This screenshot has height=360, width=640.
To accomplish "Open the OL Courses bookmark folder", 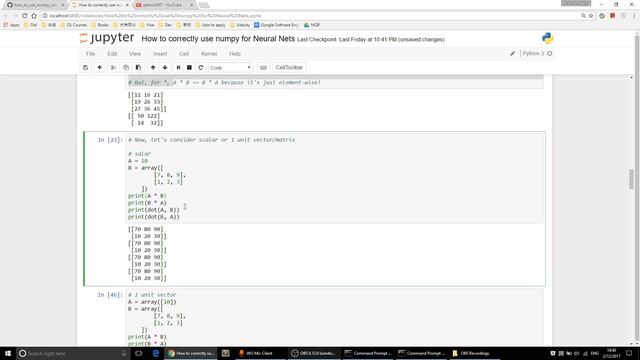I will (73, 25).
